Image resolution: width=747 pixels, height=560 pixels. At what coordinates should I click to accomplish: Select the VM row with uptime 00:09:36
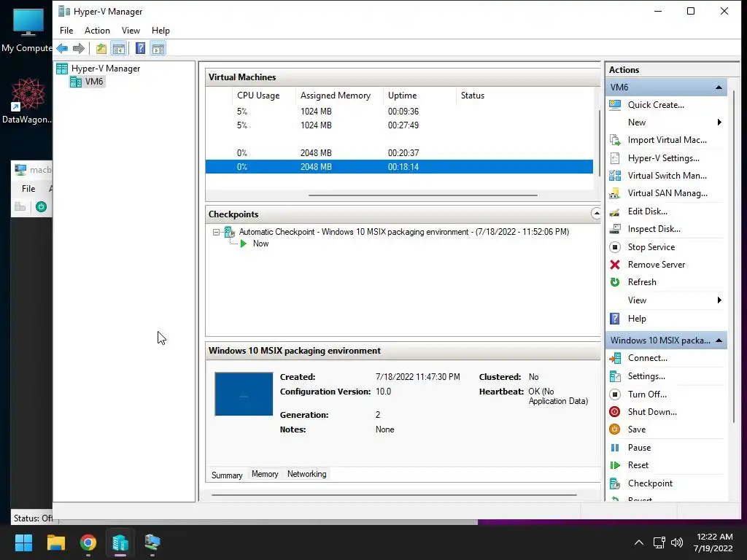[x=399, y=112]
